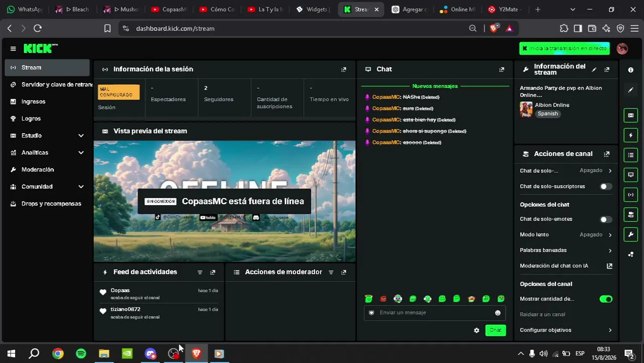Click the Kick logo
The width and height of the screenshot is (644, 363).
pyautogui.click(x=40, y=48)
